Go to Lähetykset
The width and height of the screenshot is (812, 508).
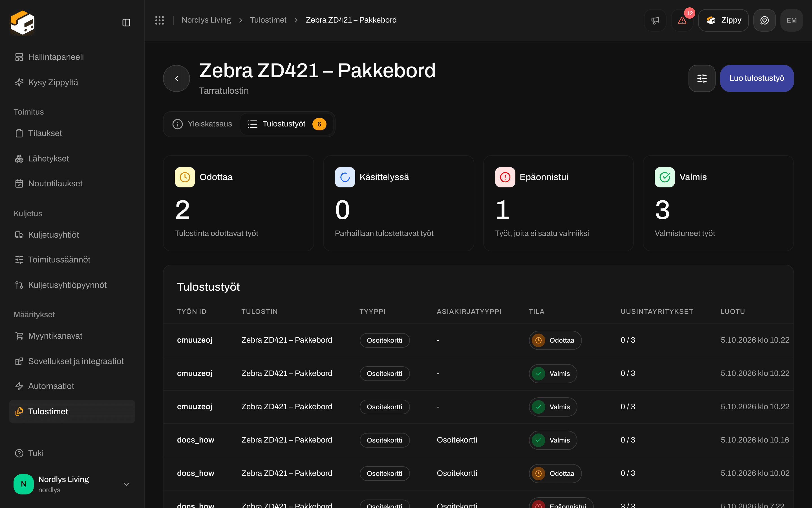pyautogui.click(x=72, y=159)
